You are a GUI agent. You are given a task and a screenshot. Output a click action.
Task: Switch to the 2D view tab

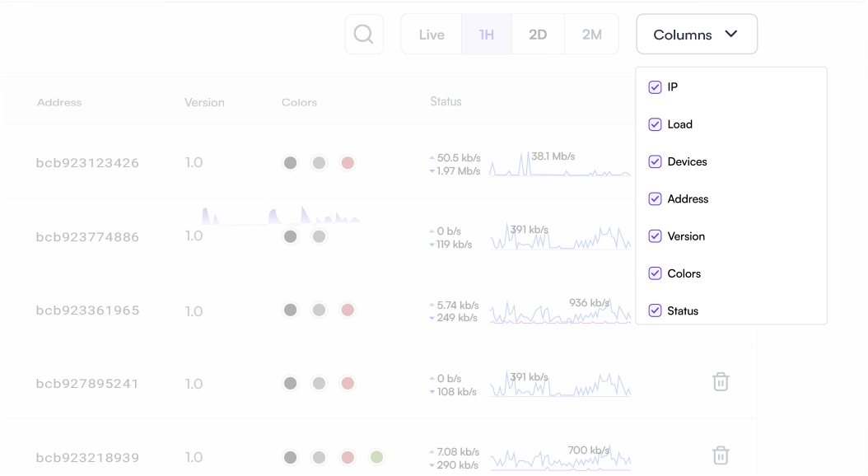click(x=538, y=34)
